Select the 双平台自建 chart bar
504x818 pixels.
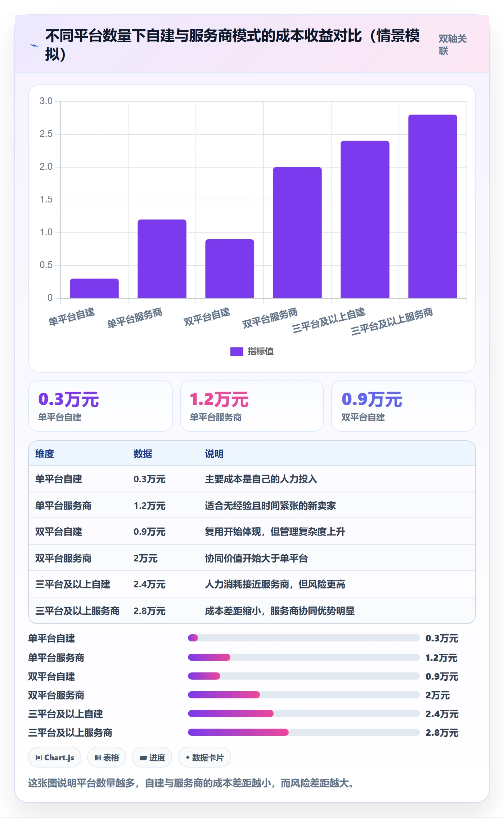coord(230,268)
